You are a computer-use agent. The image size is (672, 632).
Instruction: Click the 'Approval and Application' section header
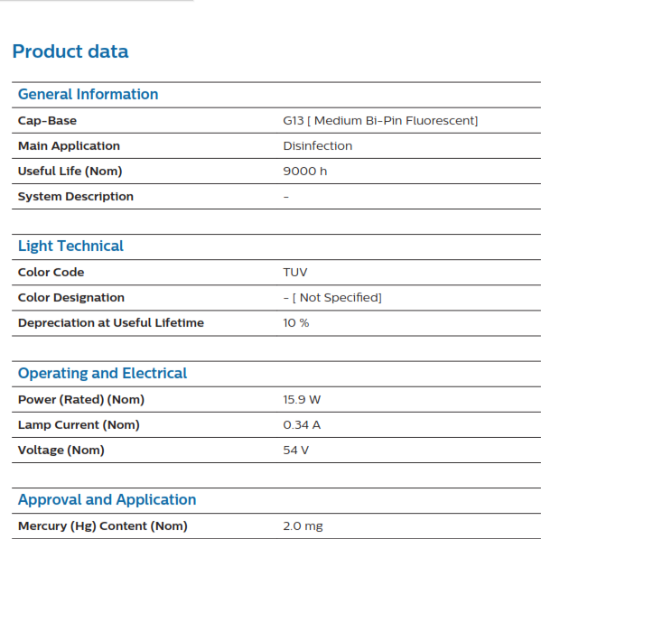(x=107, y=499)
